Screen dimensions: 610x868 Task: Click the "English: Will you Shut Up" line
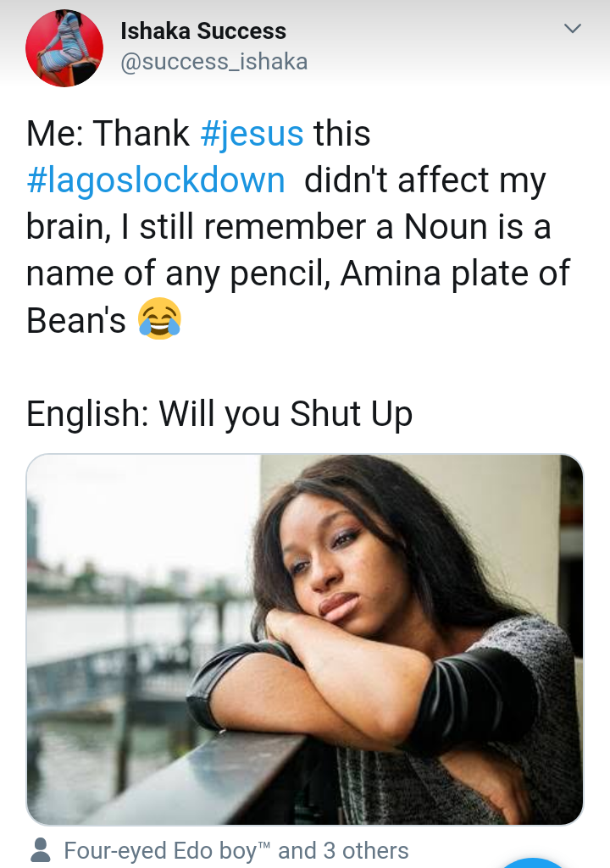[219, 414]
